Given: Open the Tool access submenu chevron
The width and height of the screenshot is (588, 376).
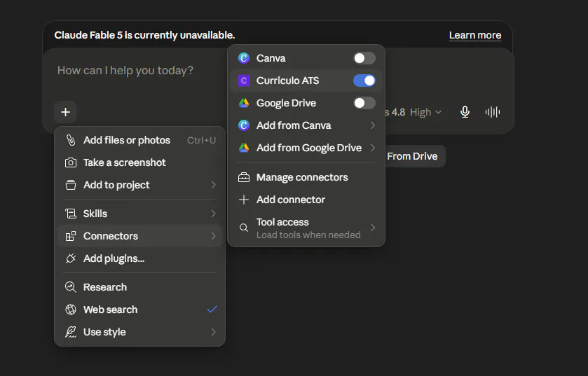Looking at the screenshot, I should pos(372,228).
